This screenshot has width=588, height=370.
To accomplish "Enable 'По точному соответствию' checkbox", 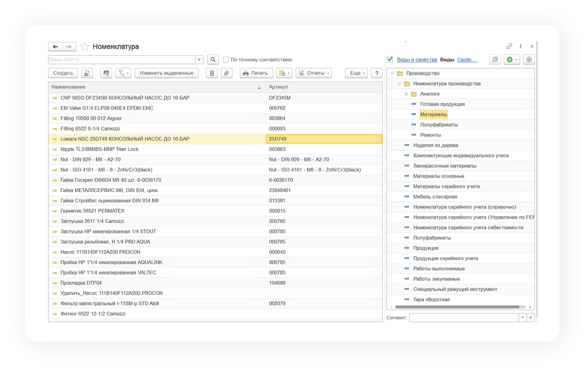I will coord(226,60).
